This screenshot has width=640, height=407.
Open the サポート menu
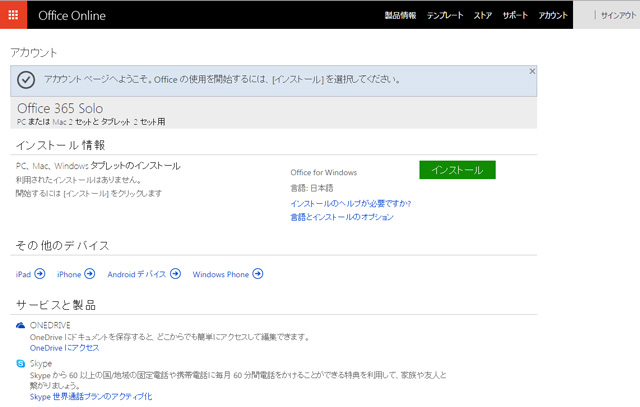pos(515,16)
